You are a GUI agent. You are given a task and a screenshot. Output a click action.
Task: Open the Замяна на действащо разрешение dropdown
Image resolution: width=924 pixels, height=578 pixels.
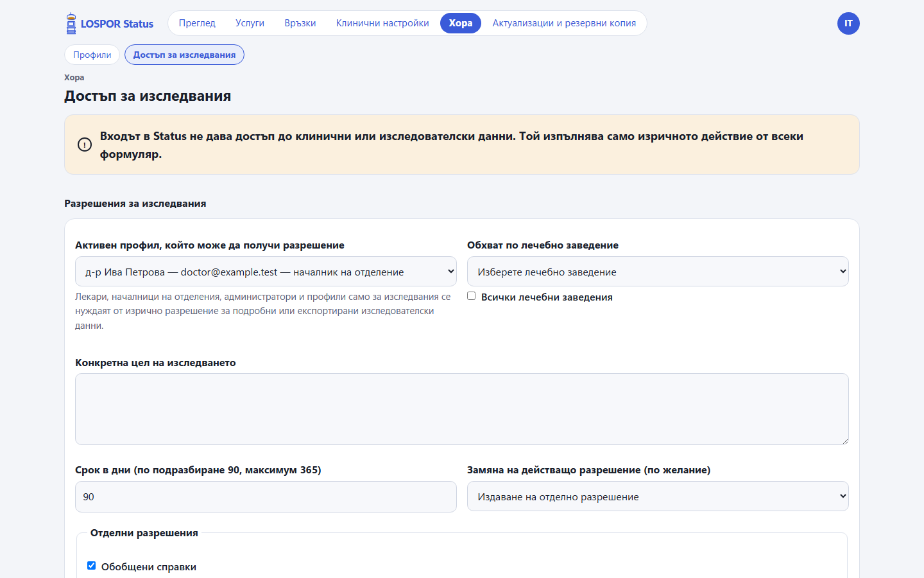point(658,496)
